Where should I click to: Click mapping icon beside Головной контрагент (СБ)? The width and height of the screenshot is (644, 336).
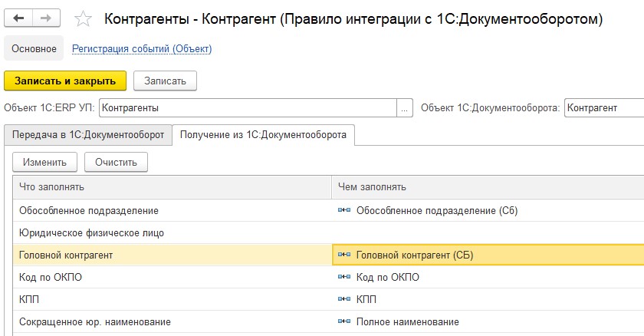point(344,255)
